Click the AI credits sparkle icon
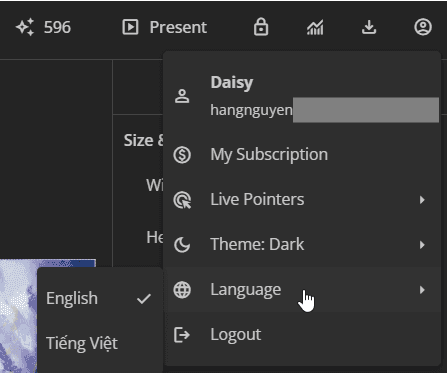The image size is (447, 373). 25,27
